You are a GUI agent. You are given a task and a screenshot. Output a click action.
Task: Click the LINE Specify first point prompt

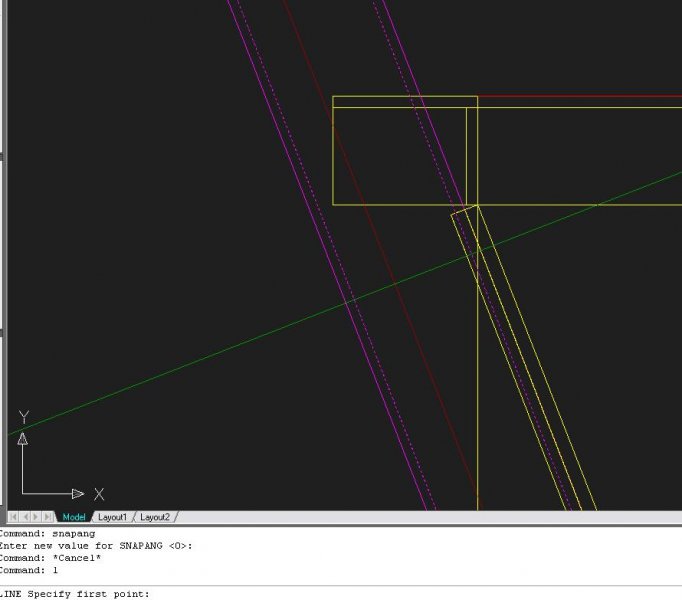pos(75,594)
